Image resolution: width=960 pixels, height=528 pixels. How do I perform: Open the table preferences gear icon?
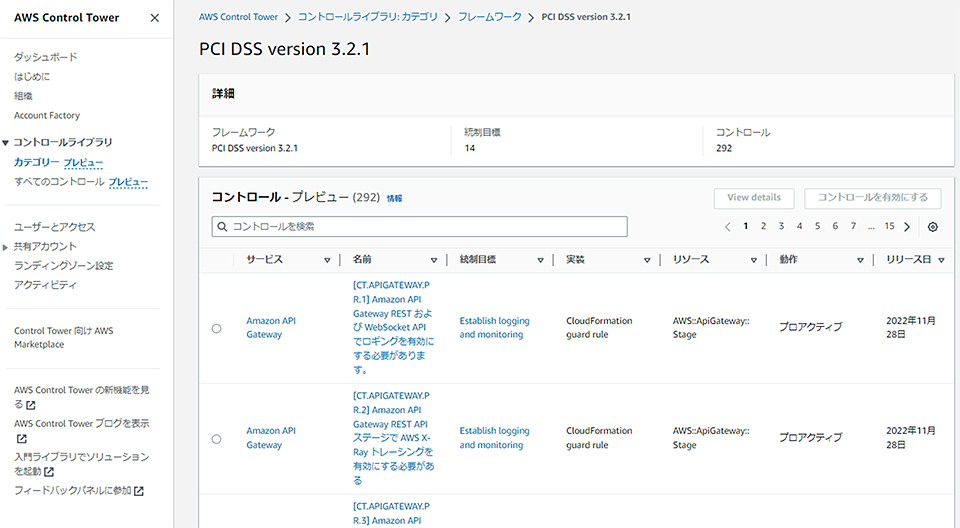[932, 227]
